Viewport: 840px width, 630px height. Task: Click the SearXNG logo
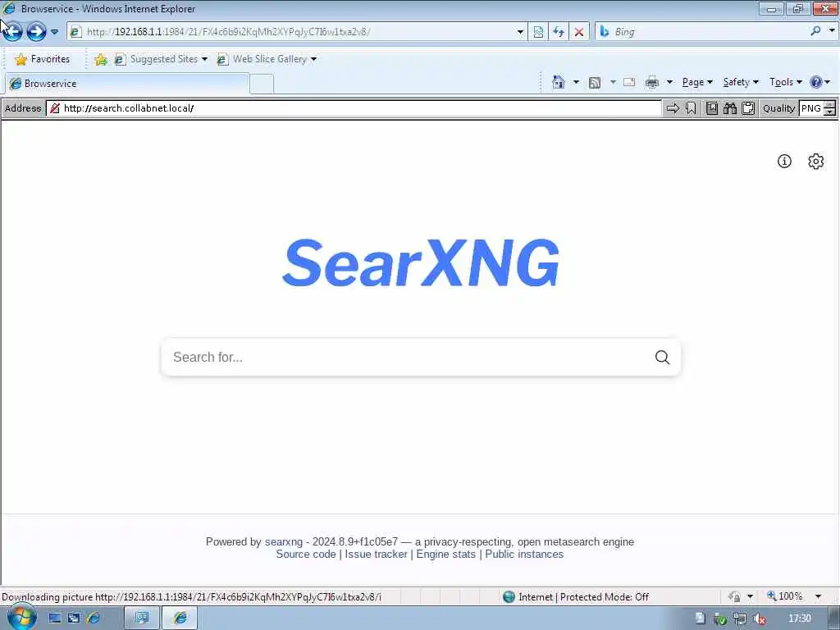[421, 263]
